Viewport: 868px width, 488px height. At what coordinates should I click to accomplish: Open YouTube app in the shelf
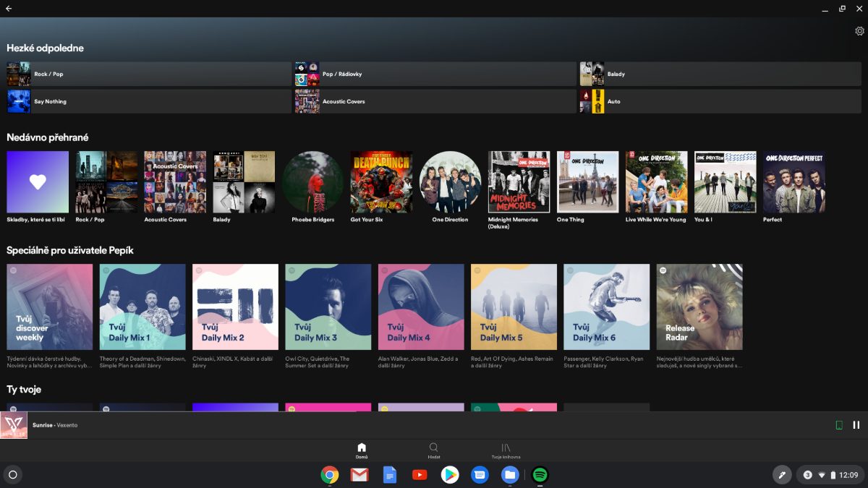point(420,475)
